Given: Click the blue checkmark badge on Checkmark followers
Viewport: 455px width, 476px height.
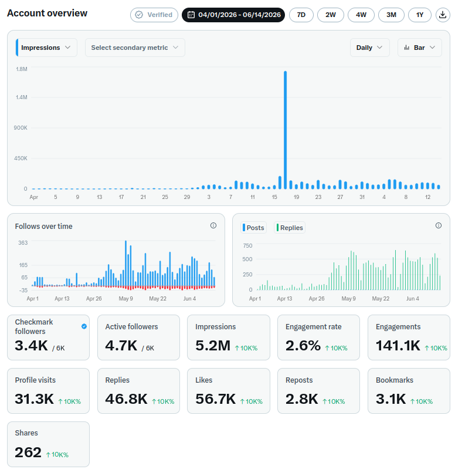Looking at the screenshot, I should (x=84, y=326).
